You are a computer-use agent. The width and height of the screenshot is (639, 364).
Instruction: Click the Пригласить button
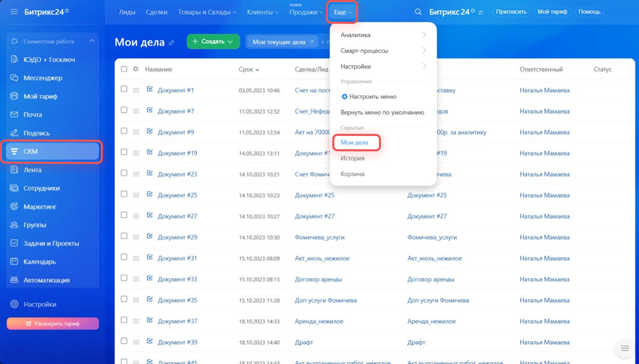coord(511,11)
